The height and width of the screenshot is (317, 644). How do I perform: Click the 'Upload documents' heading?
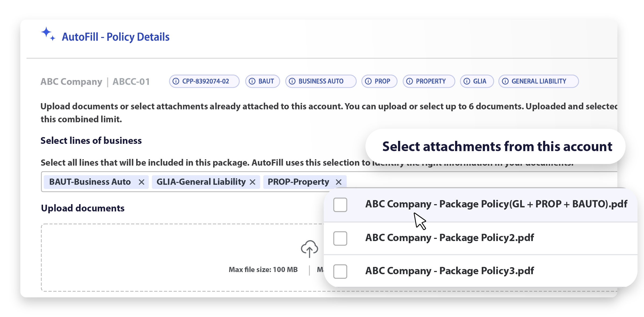pos(83,208)
